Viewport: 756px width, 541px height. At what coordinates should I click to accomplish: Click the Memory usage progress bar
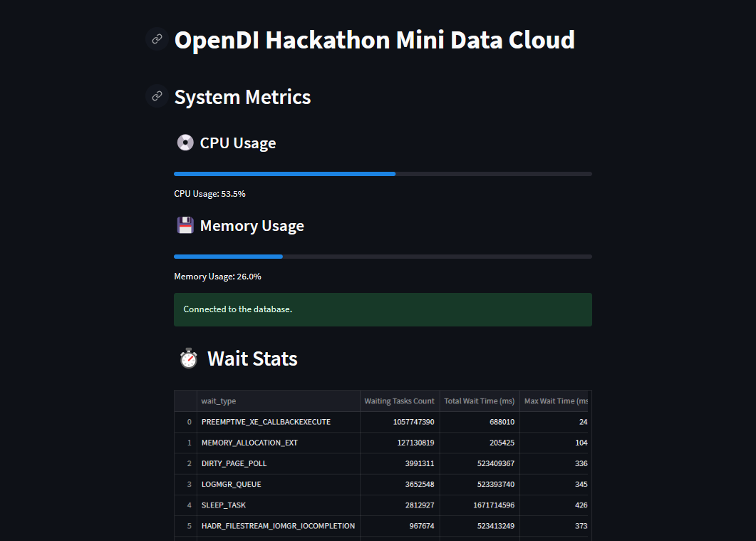383,257
